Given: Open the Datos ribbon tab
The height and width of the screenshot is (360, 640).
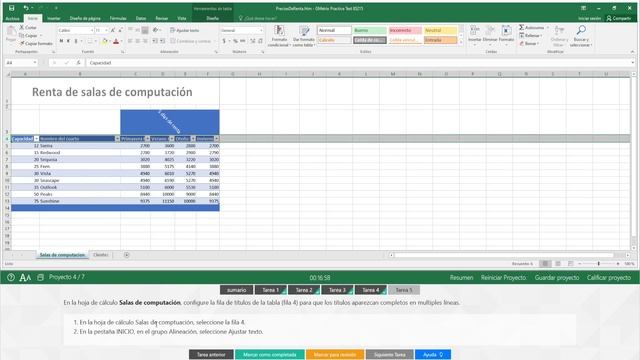Looking at the screenshot, I should (x=141, y=18).
